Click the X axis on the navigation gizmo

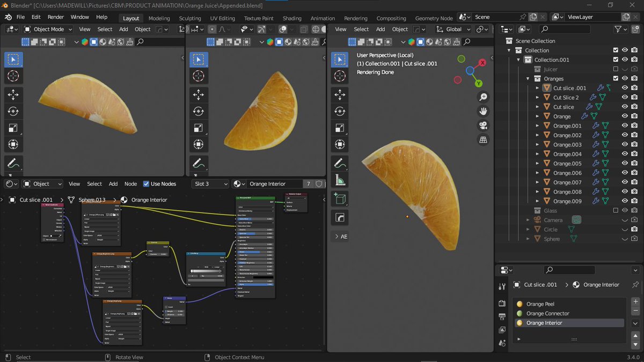pos(482,63)
